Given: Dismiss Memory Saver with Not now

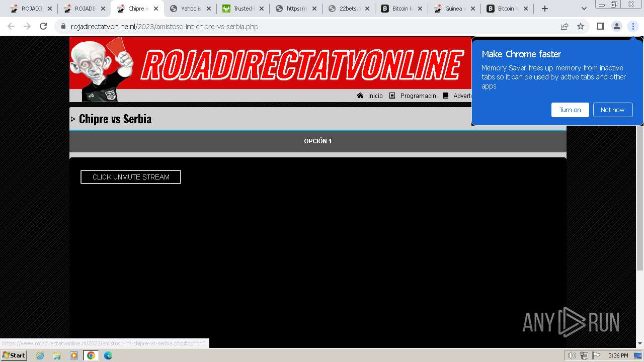Looking at the screenshot, I should coord(612,110).
